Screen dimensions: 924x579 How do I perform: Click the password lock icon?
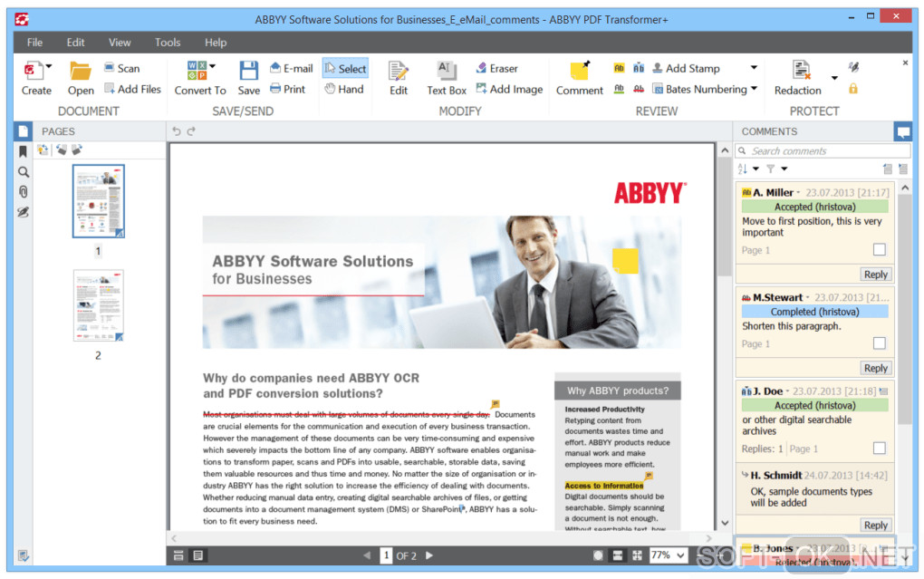(852, 89)
